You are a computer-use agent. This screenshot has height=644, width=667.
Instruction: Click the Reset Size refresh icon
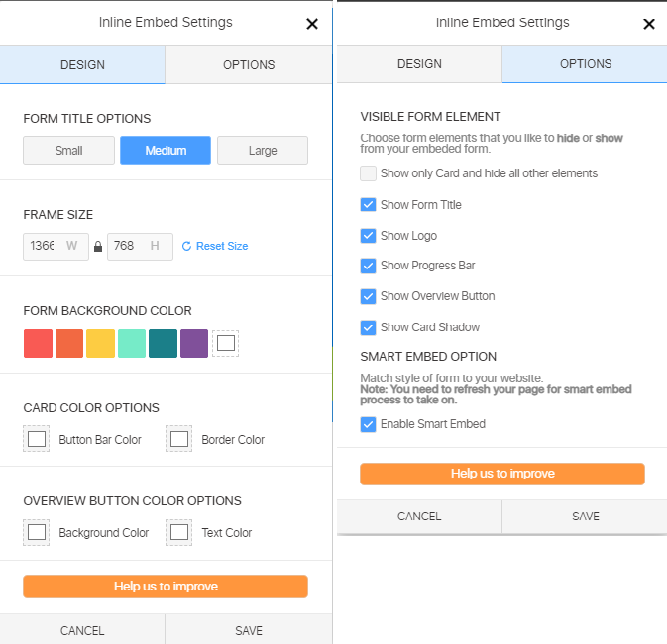186,247
